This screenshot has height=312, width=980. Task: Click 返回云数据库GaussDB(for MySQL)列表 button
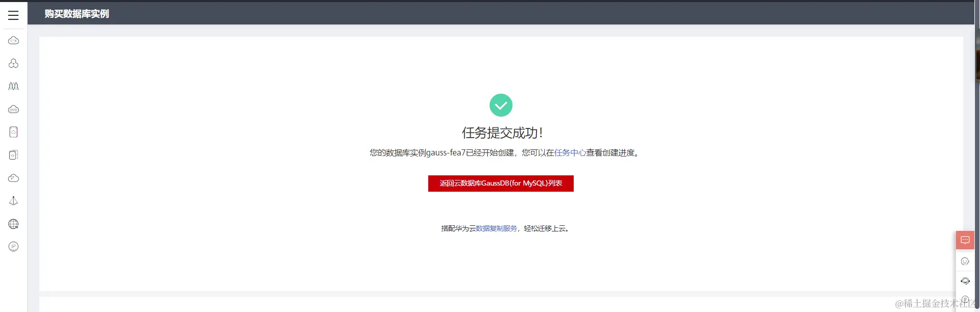pos(501,184)
